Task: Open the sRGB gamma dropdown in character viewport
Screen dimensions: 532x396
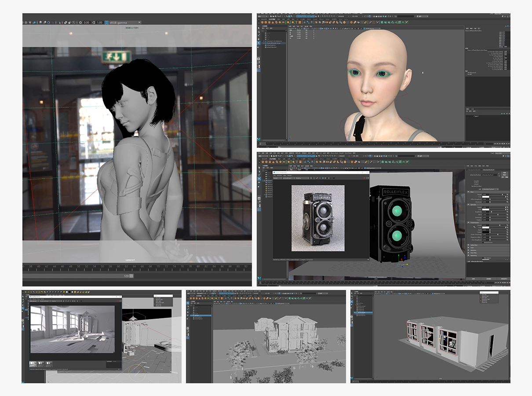Action: pyautogui.click(x=125, y=22)
